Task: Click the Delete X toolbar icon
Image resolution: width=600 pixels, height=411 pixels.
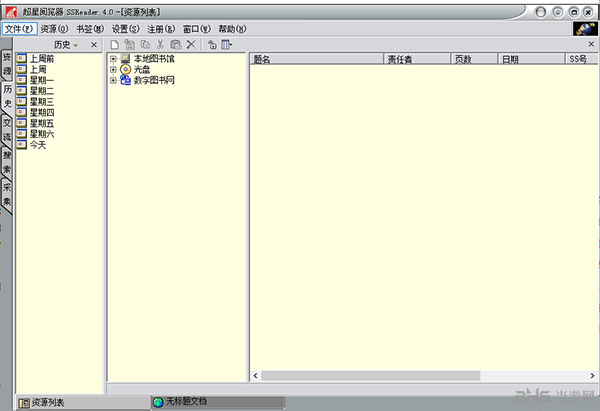Action: point(190,46)
